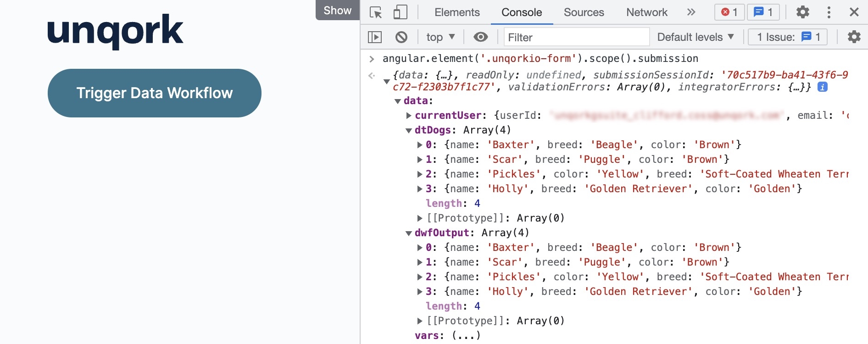Click dtDogs 'length: 4' entry
868x344 pixels.
click(x=453, y=203)
